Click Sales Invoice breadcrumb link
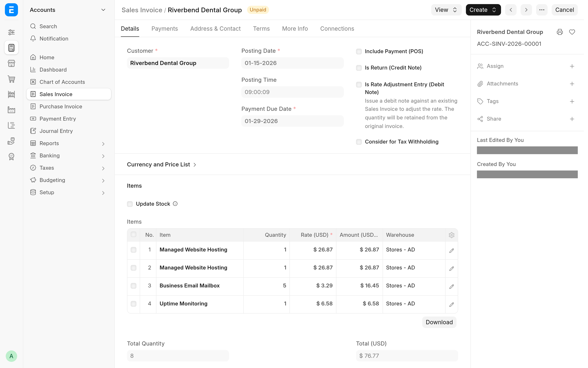This screenshot has width=588, height=368. pos(142,10)
